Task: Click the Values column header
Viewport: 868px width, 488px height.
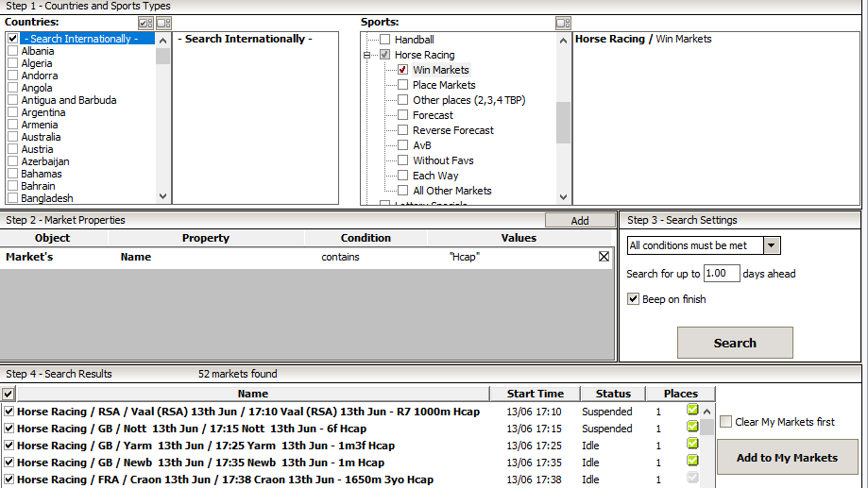Action: tap(519, 238)
